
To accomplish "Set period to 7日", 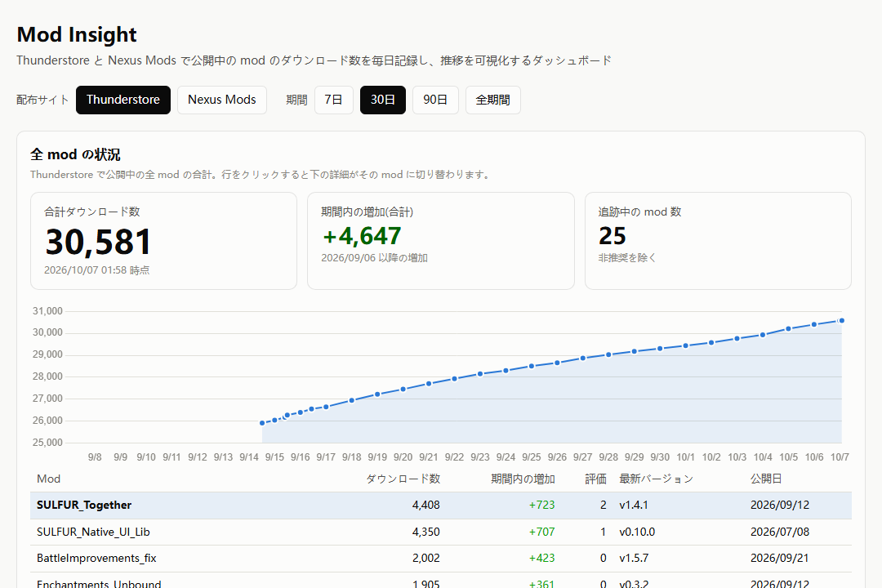I will tap(333, 100).
